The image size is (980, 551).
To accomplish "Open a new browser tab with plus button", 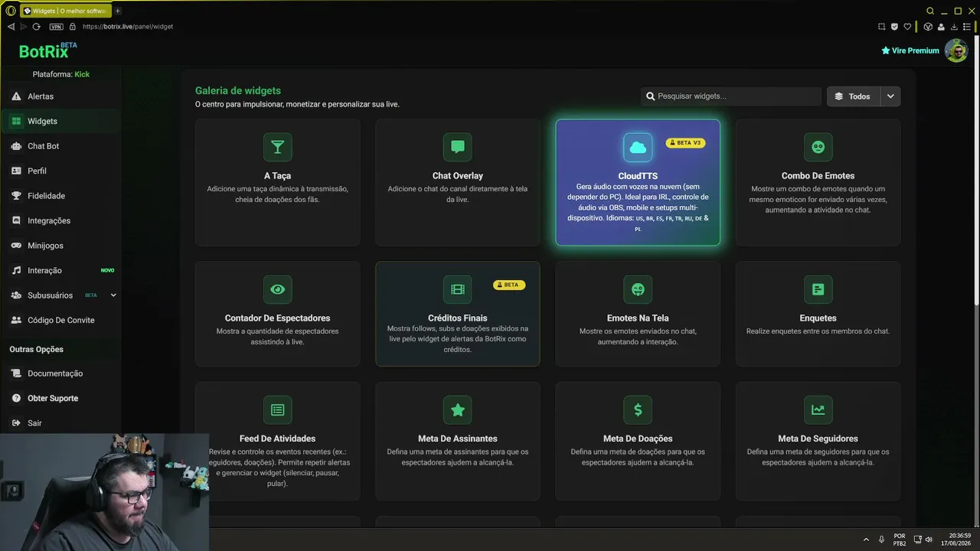I will [x=117, y=11].
